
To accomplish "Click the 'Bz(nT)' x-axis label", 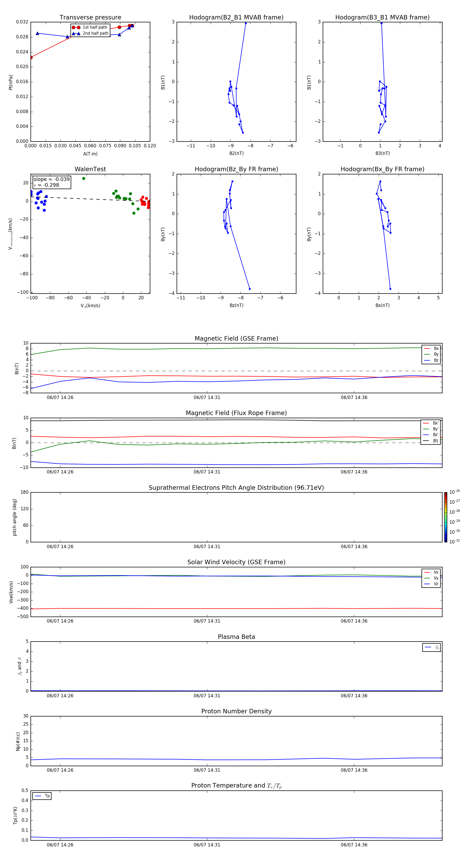I will (236, 305).
